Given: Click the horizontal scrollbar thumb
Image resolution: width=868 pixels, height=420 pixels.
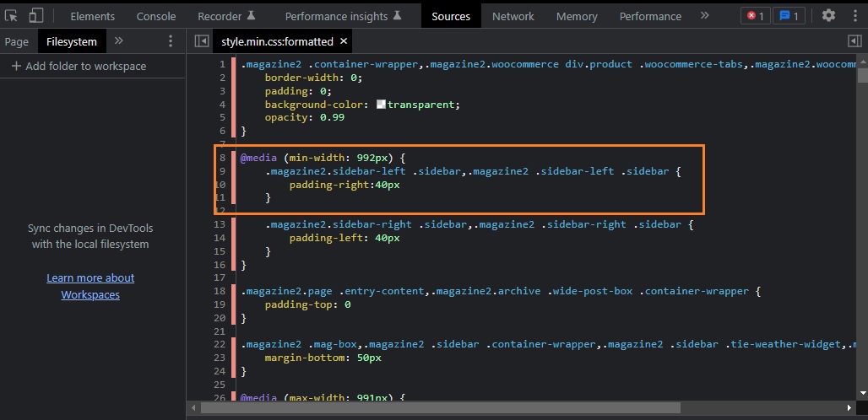Looking at the screenshot, I should [440, 408].
